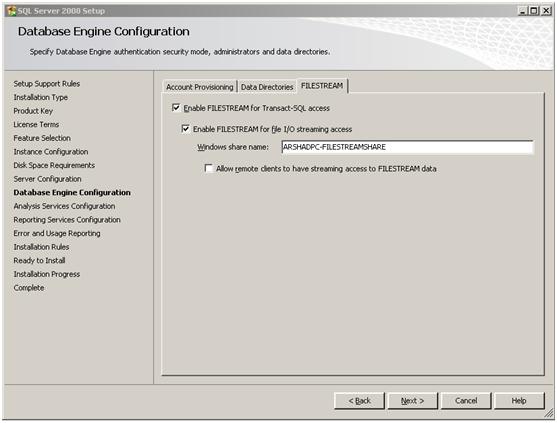Screen dimensions: 557x423
Task: Click Installation Type step
Action: click(40, 97)
